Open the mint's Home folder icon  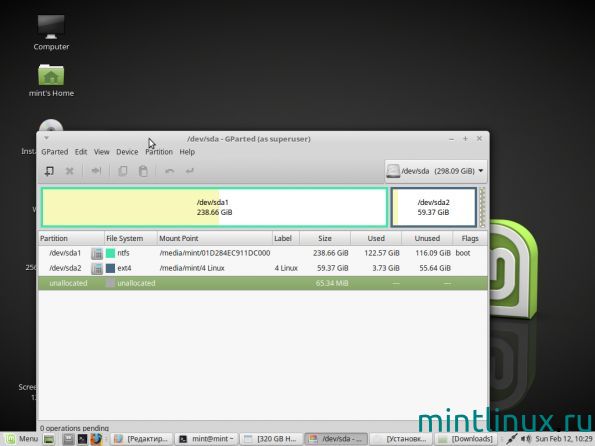(x=51, y=80)
